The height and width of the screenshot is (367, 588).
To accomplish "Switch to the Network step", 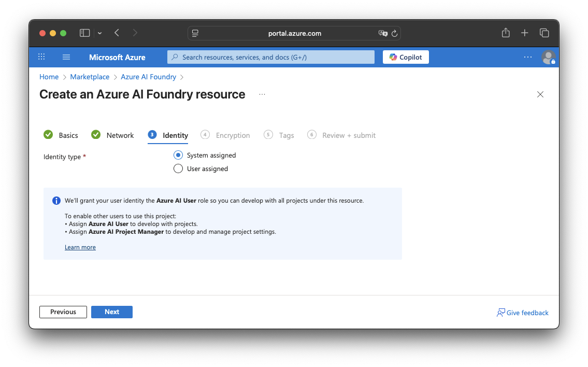I will 112,135.
